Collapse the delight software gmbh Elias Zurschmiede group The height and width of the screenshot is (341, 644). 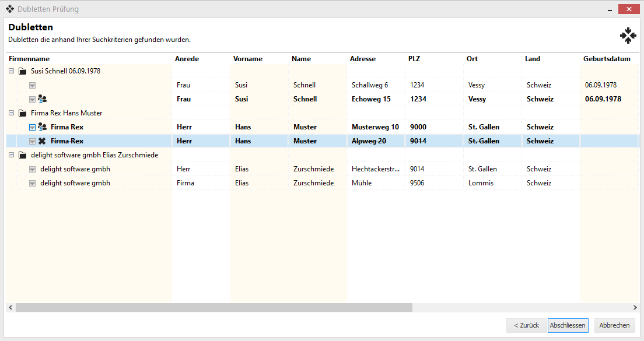click(x=12, y=155)
